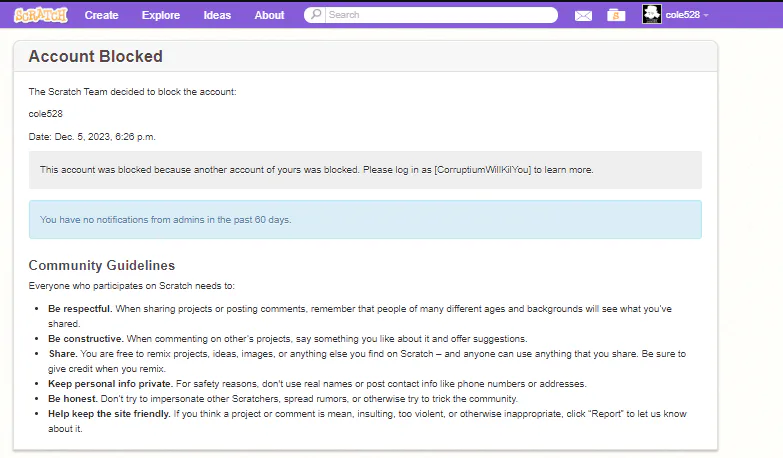The image size is (783, 458).
Task: Expand the cole528 account dropdown arrow
Action: click(x=706, y=15)
